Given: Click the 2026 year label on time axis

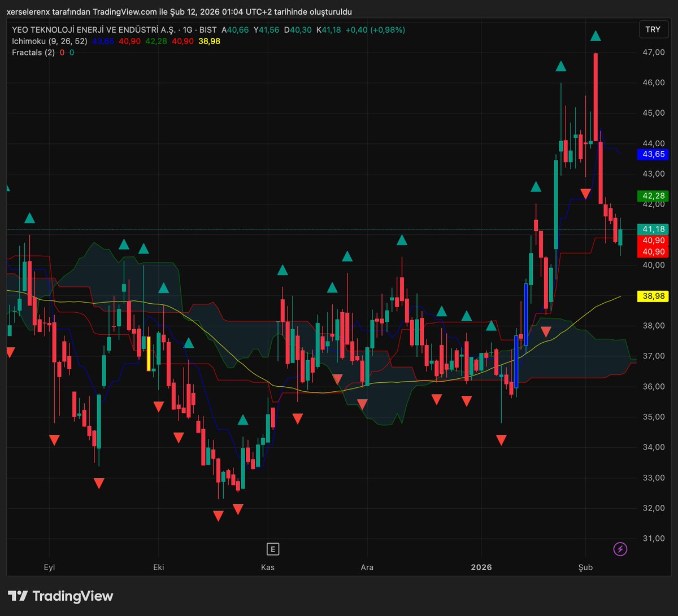Looking at the screenshot, I should (x=481, y=567).
